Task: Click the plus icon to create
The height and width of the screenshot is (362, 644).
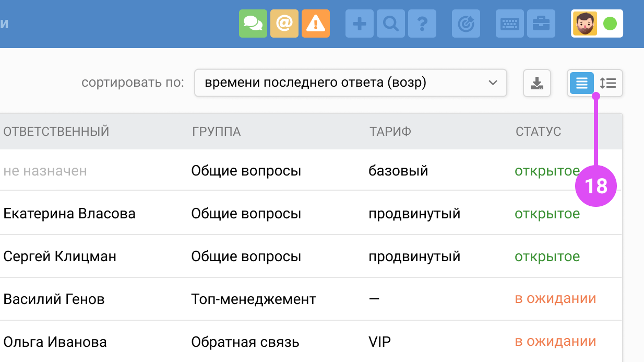Action: coord(360,24)
